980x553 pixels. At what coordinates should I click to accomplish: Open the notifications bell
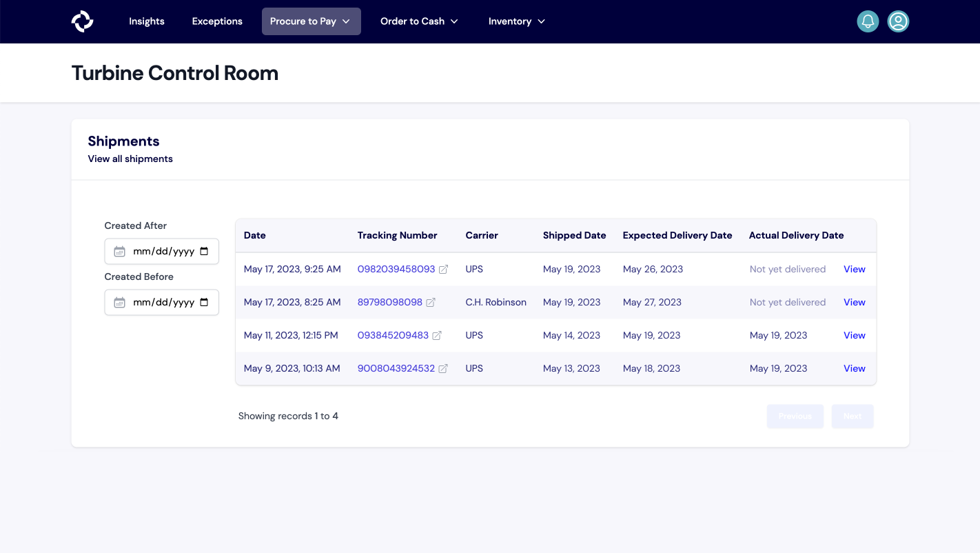pos(868,21)
